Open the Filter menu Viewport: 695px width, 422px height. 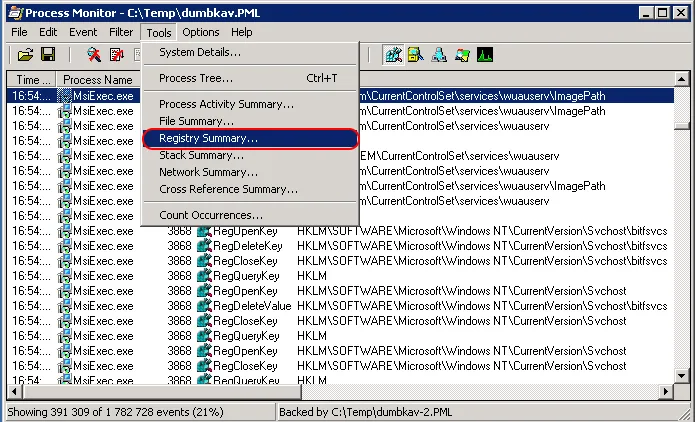(121, 32)
